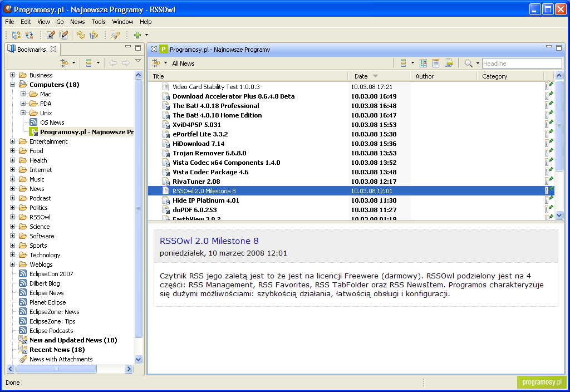Screen dimensions: 570x392
Task: Open the Tools menu
Action: (98, 22)
